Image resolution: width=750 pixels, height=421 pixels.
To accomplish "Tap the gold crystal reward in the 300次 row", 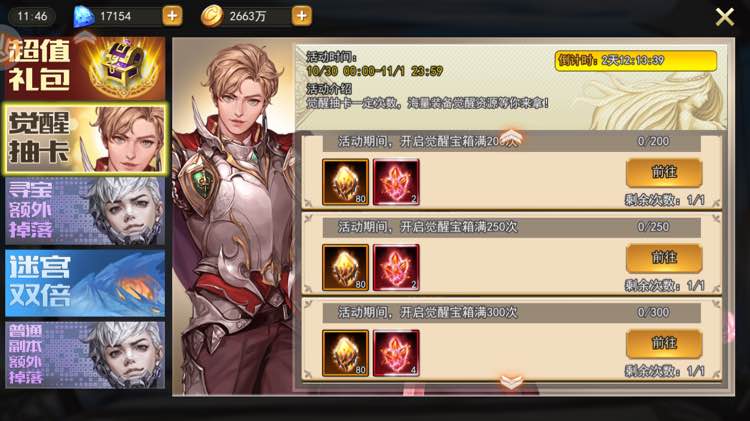I will [345, 353].
